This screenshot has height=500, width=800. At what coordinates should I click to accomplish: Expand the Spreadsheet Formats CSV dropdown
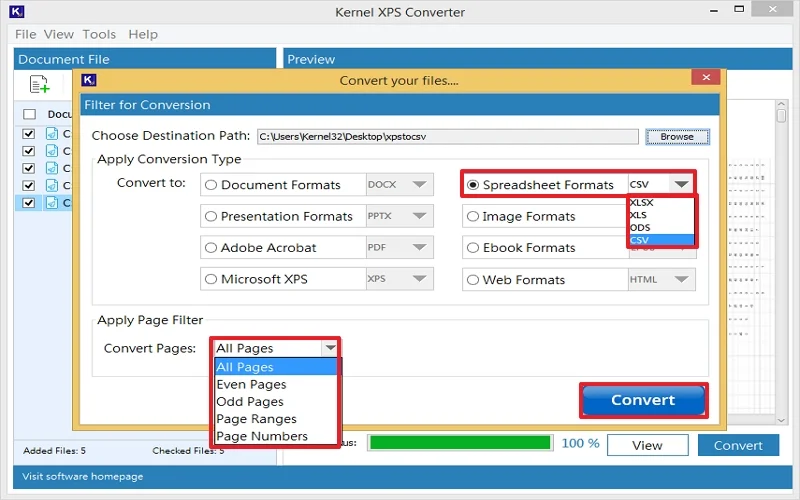point(681,185)
